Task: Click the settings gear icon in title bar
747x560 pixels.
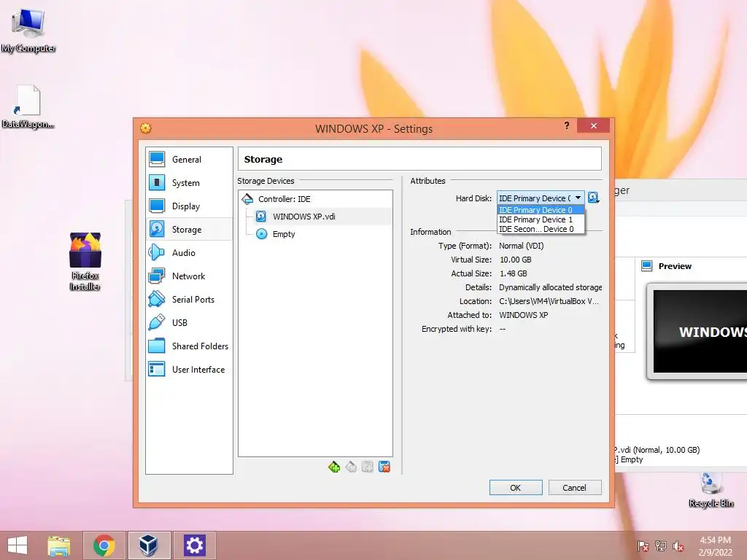Action: (146, 128)
